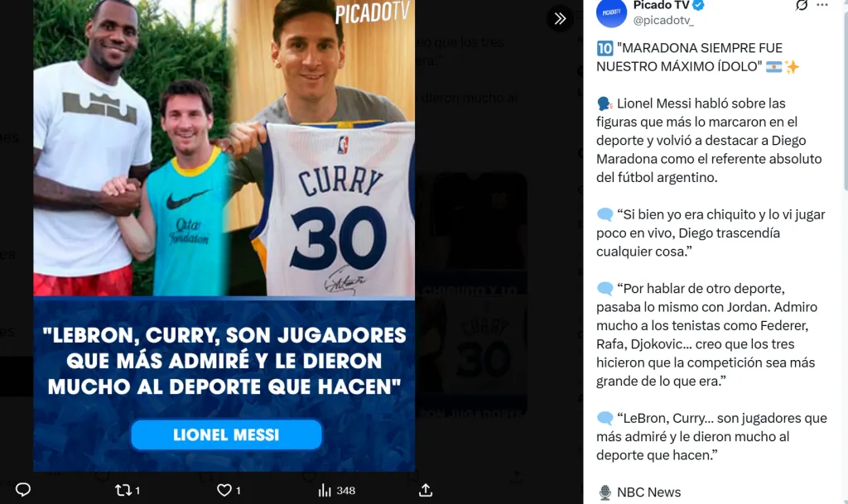Share the post via upload arrow icon
Viewport: 848px width, 504px height.
(x=426, y=490)
